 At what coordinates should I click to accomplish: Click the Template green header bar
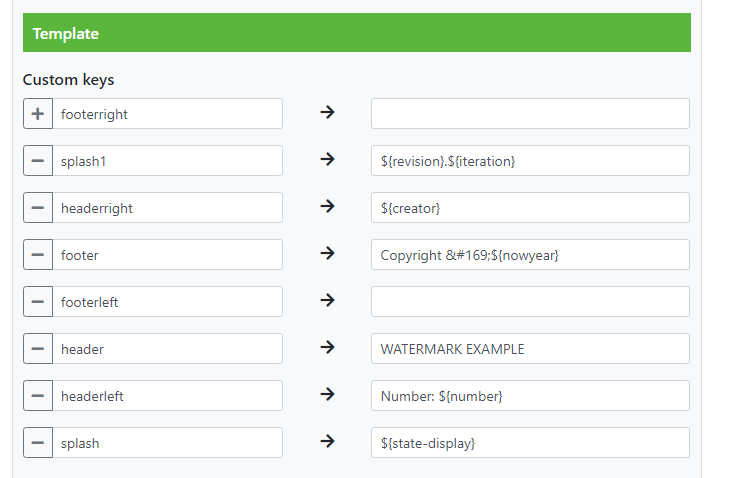click(x=357, y=33)
